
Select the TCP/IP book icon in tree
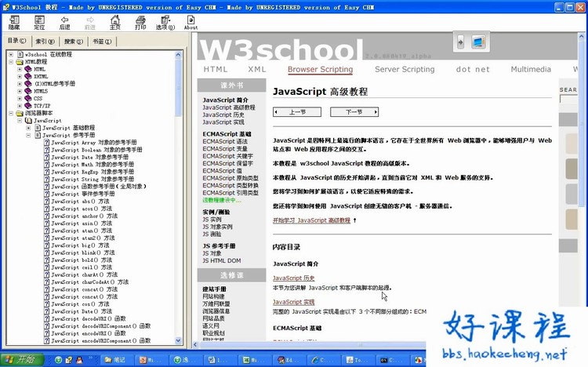pyautogui.click(x=28, y=106)
